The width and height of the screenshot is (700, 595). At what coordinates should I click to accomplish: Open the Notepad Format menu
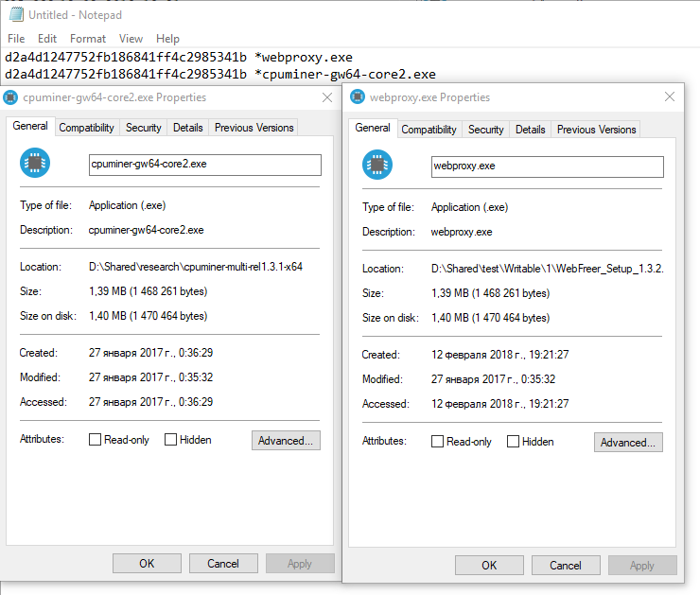coord(88,39)
